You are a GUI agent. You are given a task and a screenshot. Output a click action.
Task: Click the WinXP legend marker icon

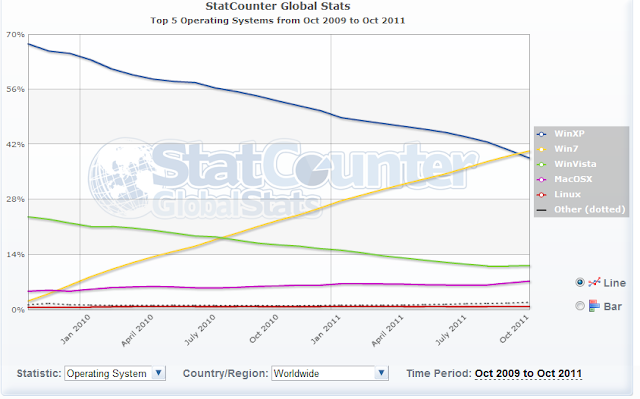tap(542, 134)
